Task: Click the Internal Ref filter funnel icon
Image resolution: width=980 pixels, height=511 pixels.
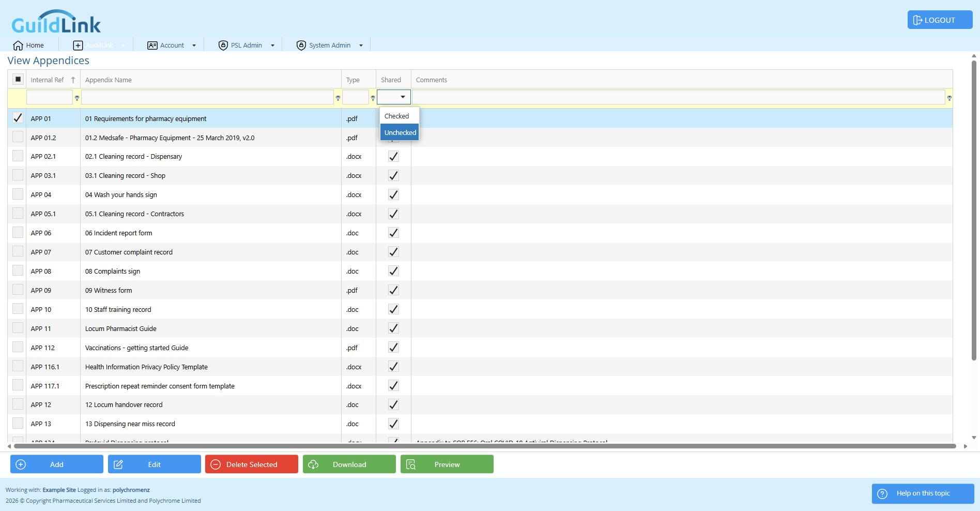Action: pos(77,98)
